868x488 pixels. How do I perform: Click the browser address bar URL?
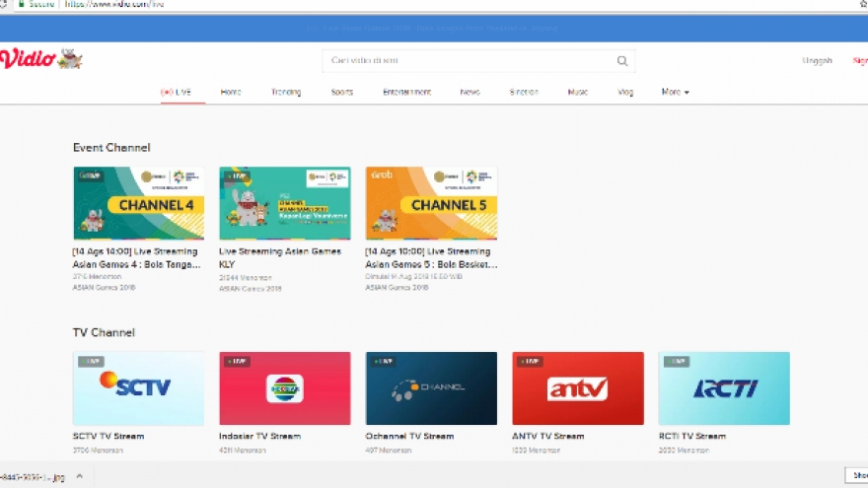(x=114, y=4)
